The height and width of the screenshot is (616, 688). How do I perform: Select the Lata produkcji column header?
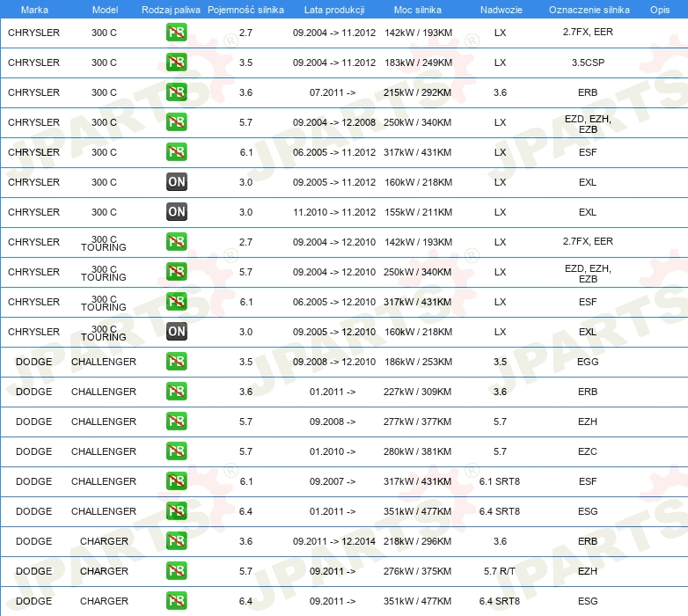(x=334, y=9)
